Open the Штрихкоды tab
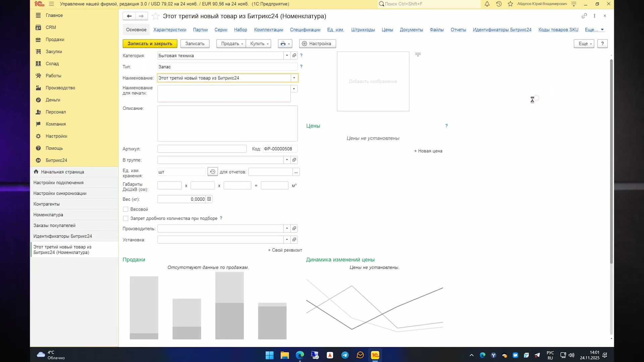Screen dimensions: 644x362 click(363, 30)
